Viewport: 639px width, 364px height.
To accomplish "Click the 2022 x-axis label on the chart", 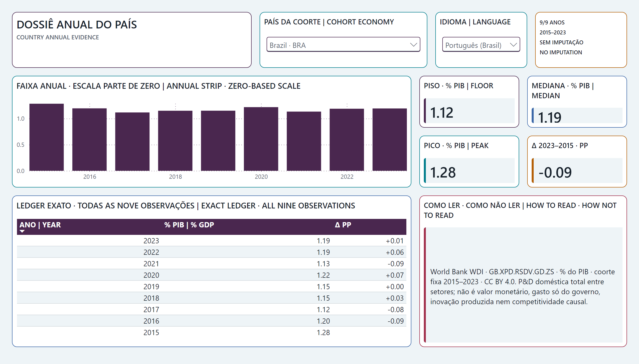I will tap(347, 177).
